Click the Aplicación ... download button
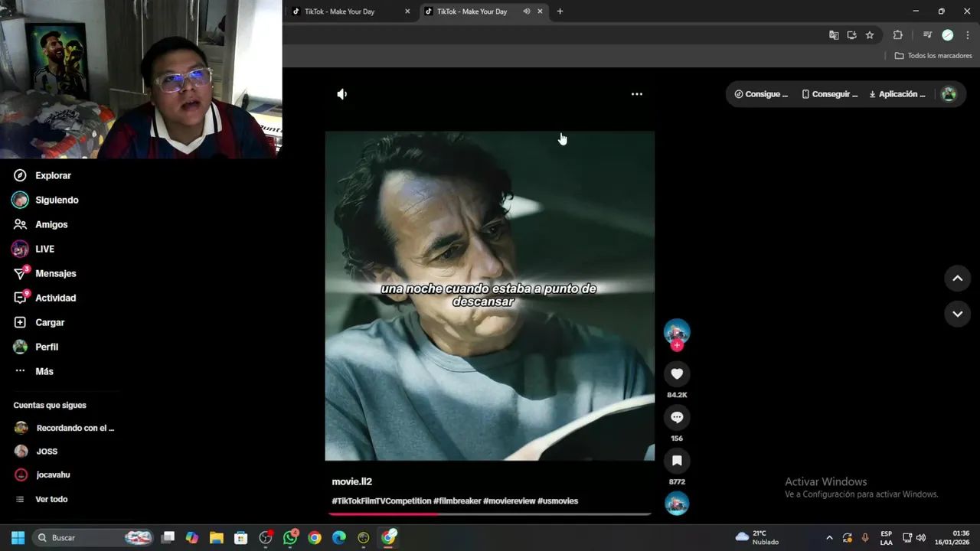 (x=897, y=94)
